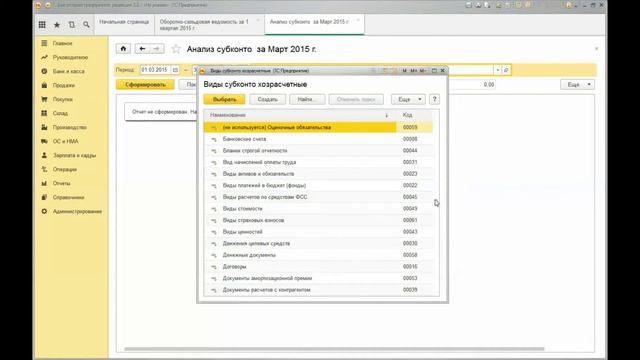Click the horizontal scrollbar of report area
640x360 pixels.
tap(334, 349)
